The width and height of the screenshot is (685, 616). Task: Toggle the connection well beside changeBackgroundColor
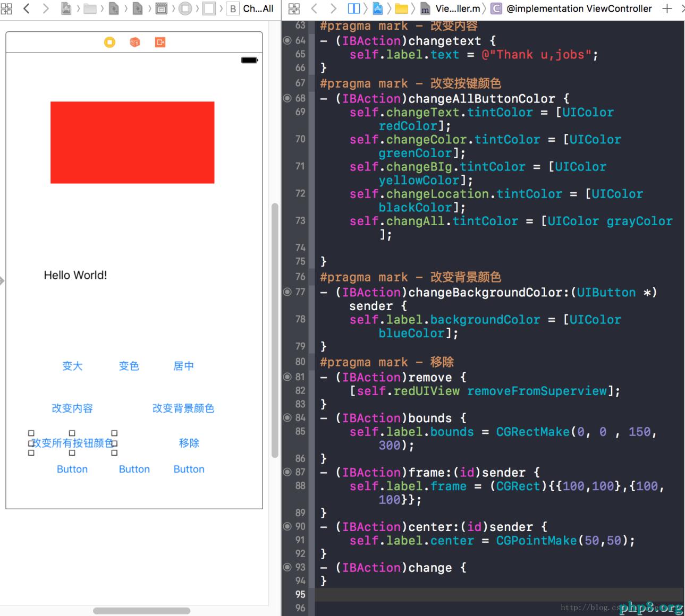286,293
